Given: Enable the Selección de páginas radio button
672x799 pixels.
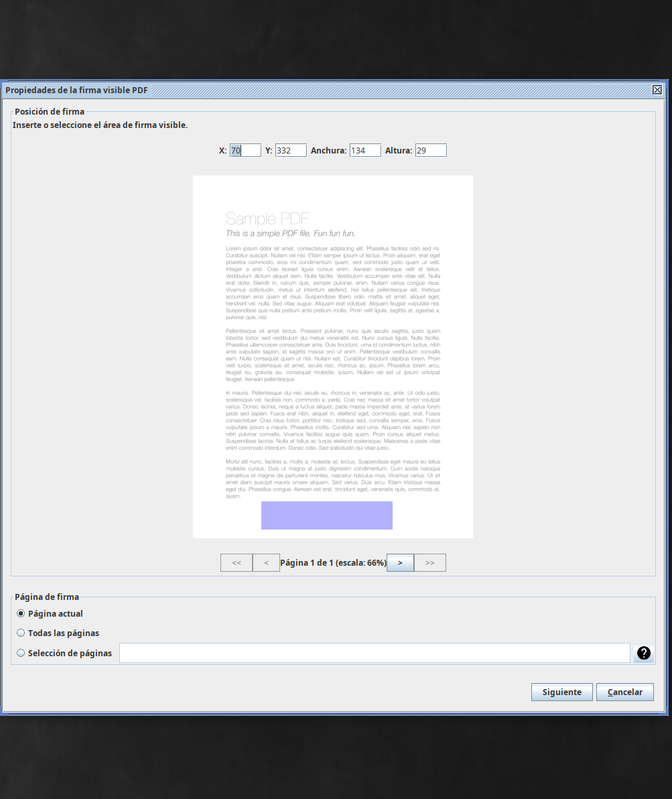Looking at the screenshot, I should point(21,653).
